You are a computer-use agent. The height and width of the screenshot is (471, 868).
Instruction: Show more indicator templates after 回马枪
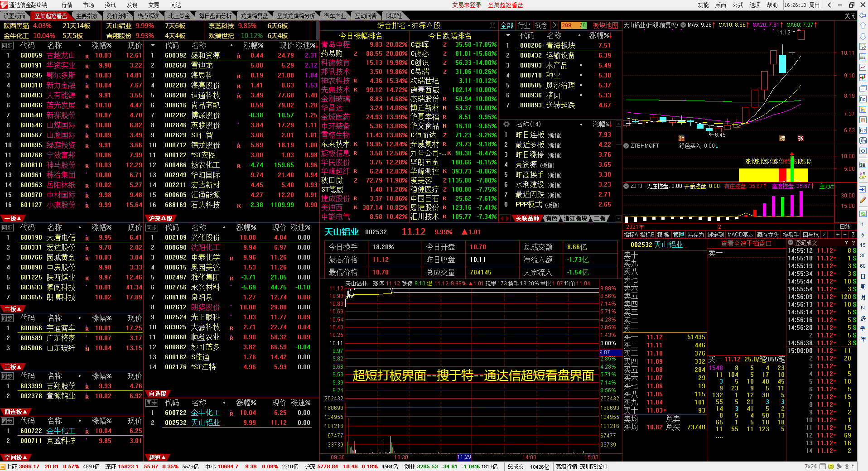click(824, 235)
